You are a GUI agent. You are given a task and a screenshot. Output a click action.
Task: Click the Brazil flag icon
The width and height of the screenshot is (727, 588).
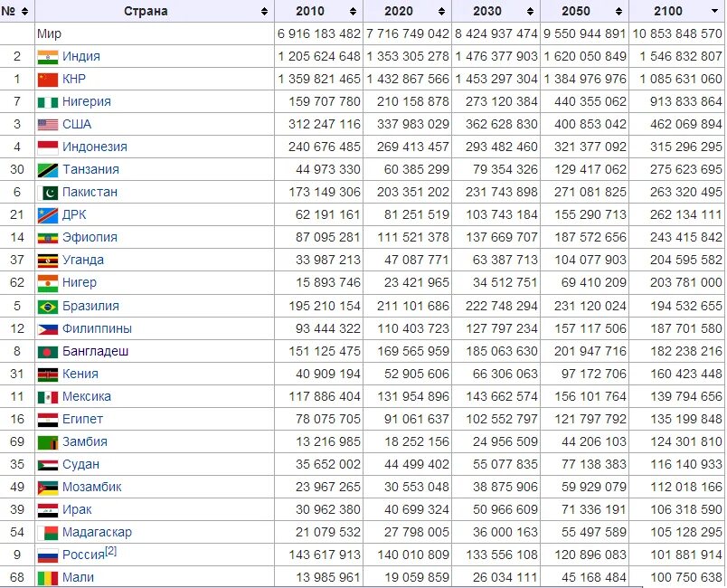(x=47, y=306)
